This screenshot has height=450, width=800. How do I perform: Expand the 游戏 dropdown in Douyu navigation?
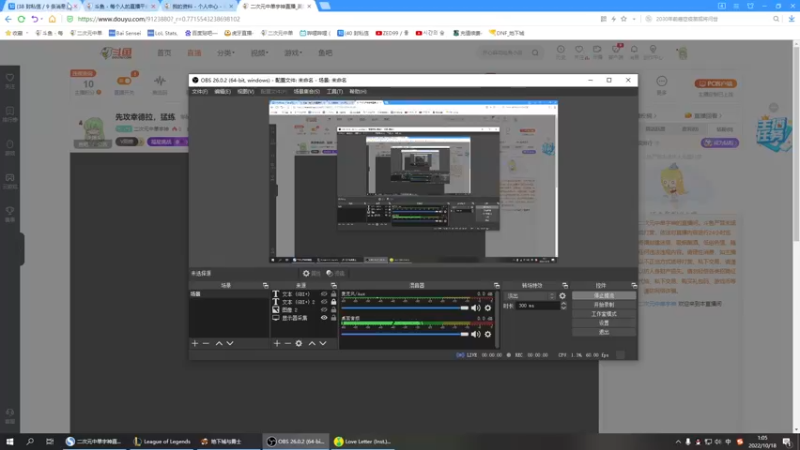click(x=293, y=53)
